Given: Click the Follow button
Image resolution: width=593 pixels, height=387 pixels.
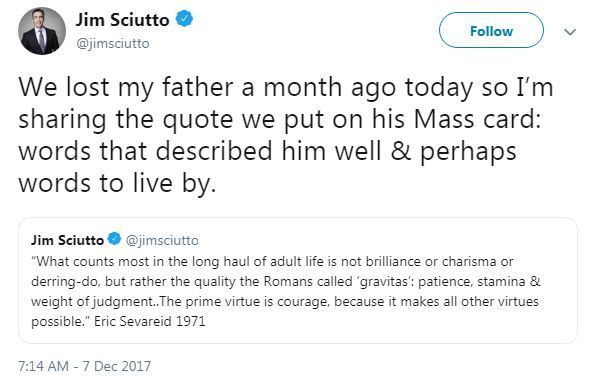Looking at the screenshot, I should tap(491, 30).
